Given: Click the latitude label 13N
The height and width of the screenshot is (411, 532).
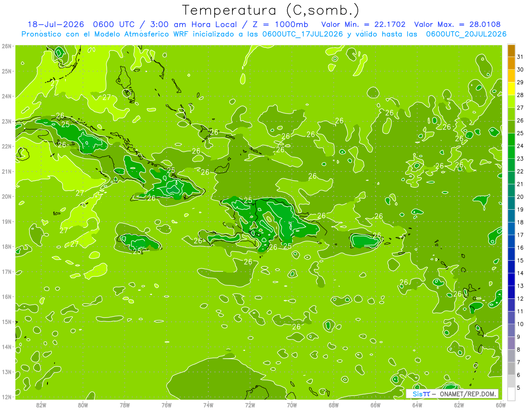Looking at the screenshot, I should point(6,372).
